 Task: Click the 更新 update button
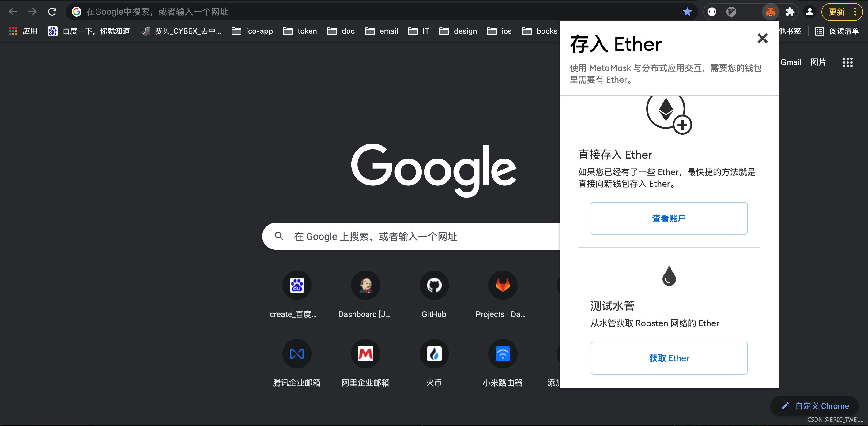coord(842,12)
